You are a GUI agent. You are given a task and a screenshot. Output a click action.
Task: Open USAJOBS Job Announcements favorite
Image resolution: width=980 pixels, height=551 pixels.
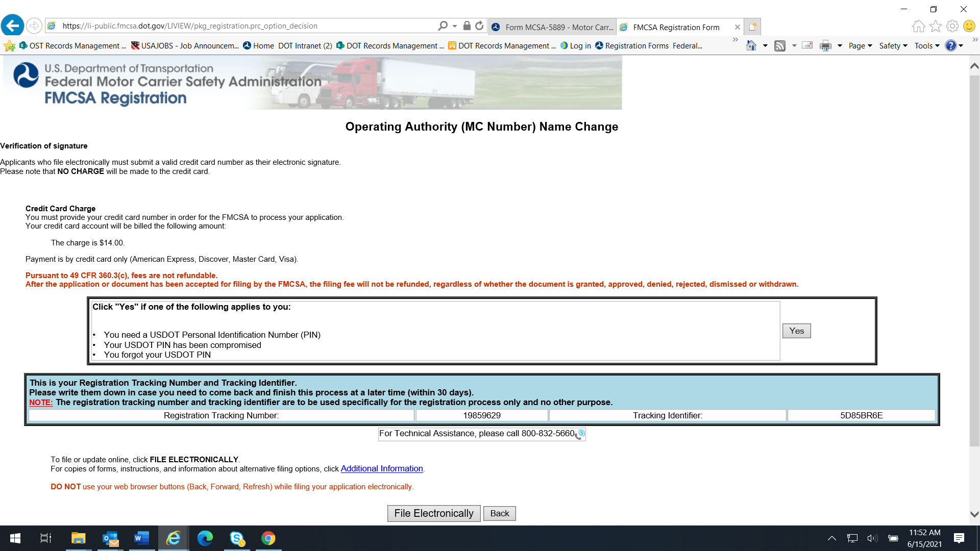[x=185, y=46]
